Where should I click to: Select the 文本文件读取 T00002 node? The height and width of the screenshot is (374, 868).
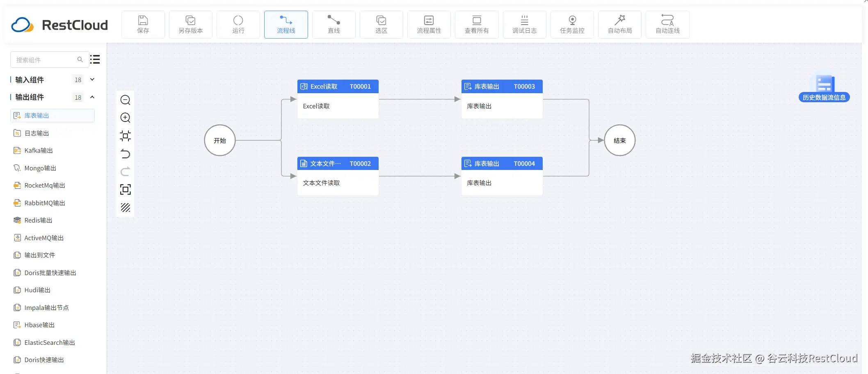(338, 176)
